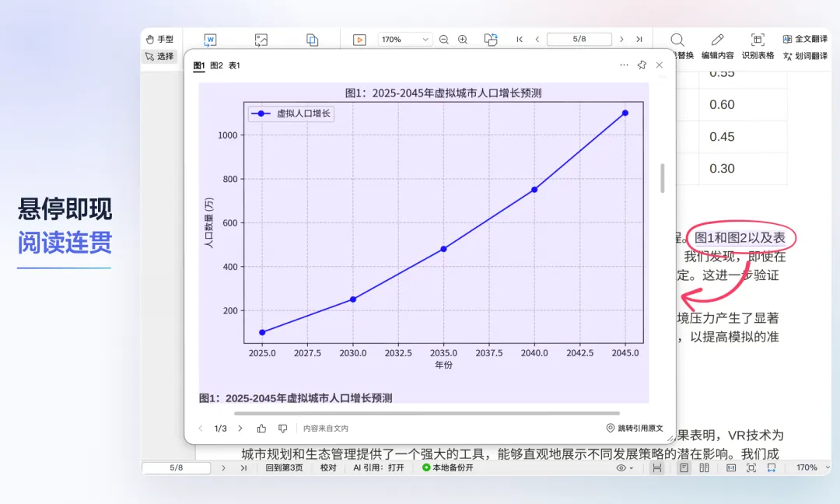Jump to first page in toolbar
This screenshot has width=840, height=504.
click(x=519, y=39)
